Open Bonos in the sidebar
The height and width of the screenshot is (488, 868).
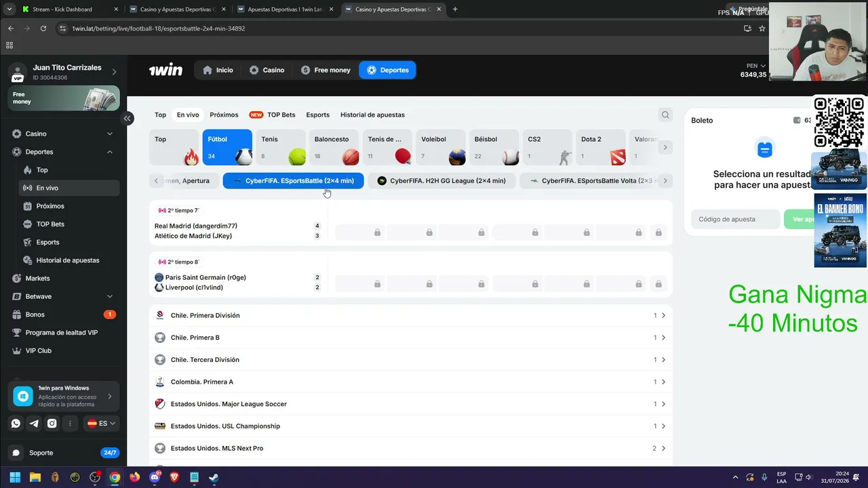64,314
